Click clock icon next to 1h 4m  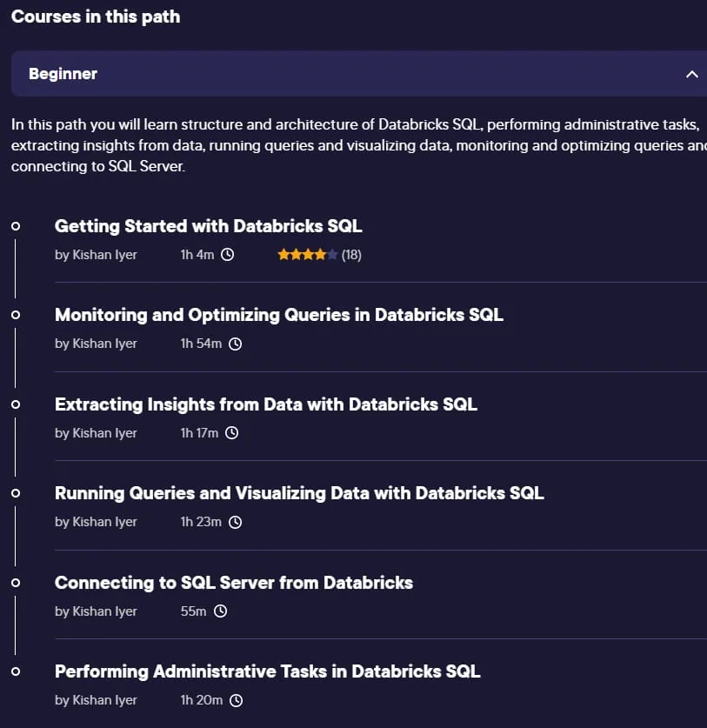click(x=228, y=255)
